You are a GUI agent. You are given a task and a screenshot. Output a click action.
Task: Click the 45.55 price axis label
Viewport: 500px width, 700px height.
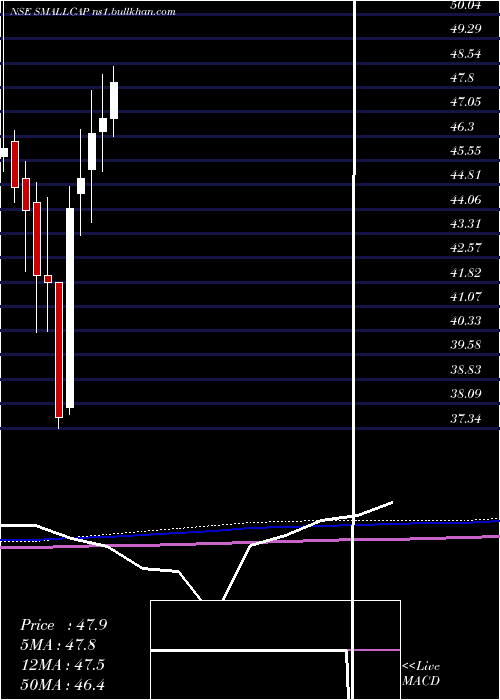[467, 150]
